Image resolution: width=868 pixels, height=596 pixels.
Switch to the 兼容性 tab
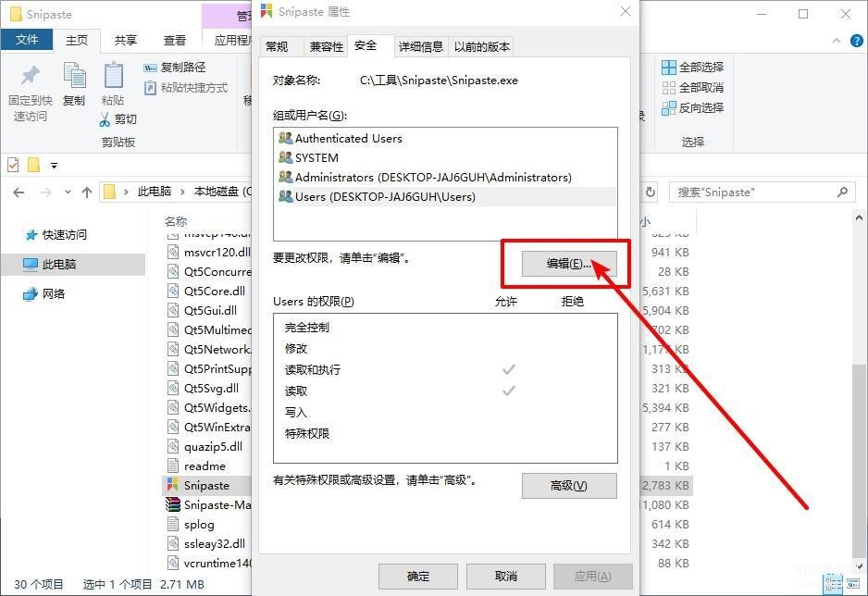(x=326, y=46)
